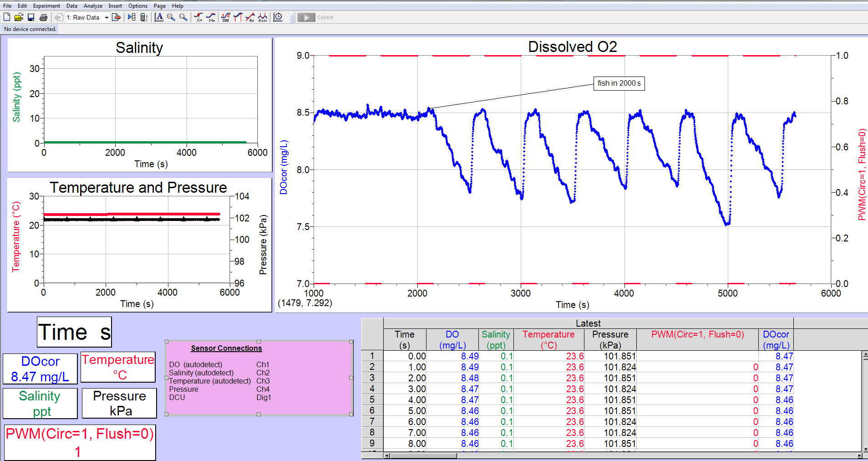Click the horizontal scrollbar left arrow of the table
Viewport: 868px width, 461px height.
(387, 456)
